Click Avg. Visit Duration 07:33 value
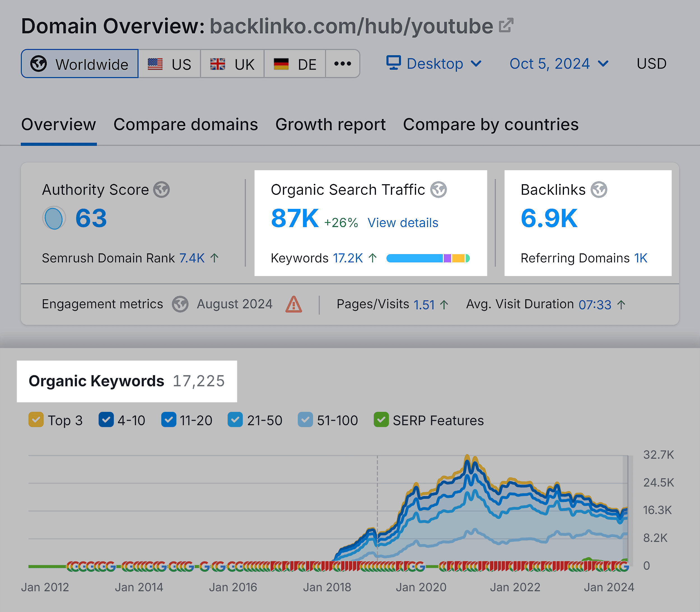 (595, 304)
